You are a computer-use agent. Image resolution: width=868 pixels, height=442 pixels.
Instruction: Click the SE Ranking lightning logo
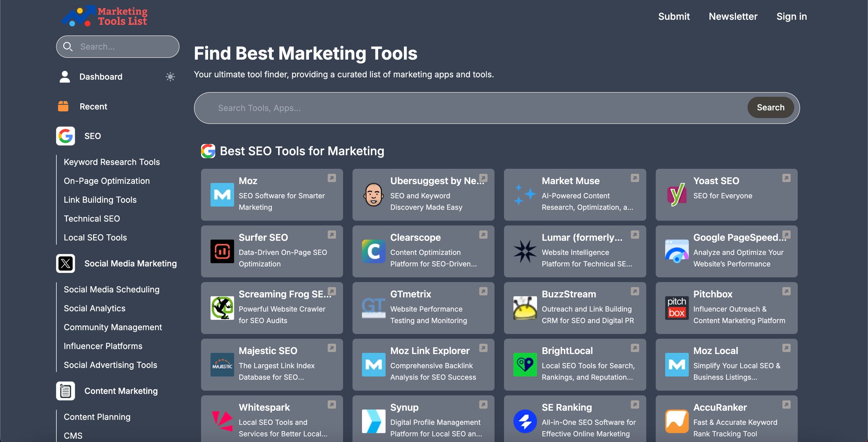click(525, 422)
